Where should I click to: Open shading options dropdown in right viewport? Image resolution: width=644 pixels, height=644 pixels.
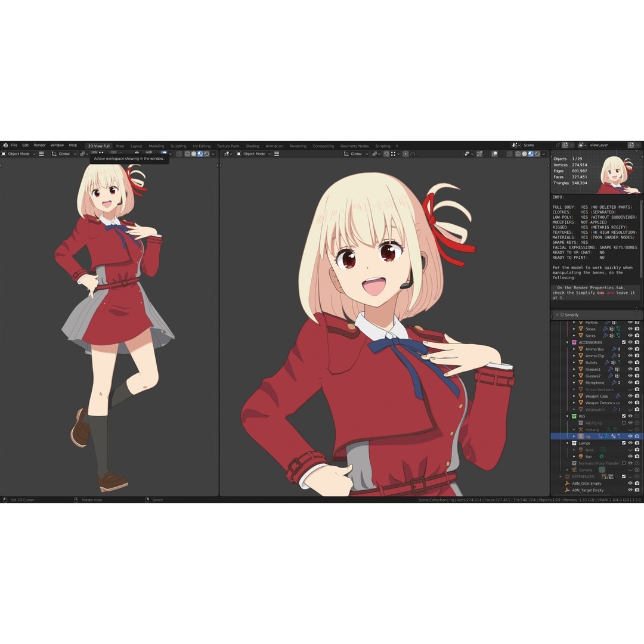544,154
